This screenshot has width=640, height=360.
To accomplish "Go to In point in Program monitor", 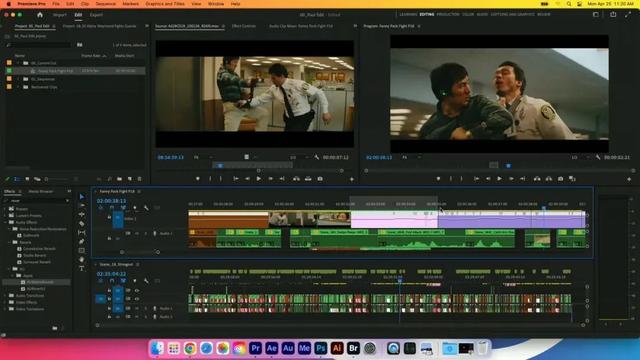I will click(x=476, y=179).
